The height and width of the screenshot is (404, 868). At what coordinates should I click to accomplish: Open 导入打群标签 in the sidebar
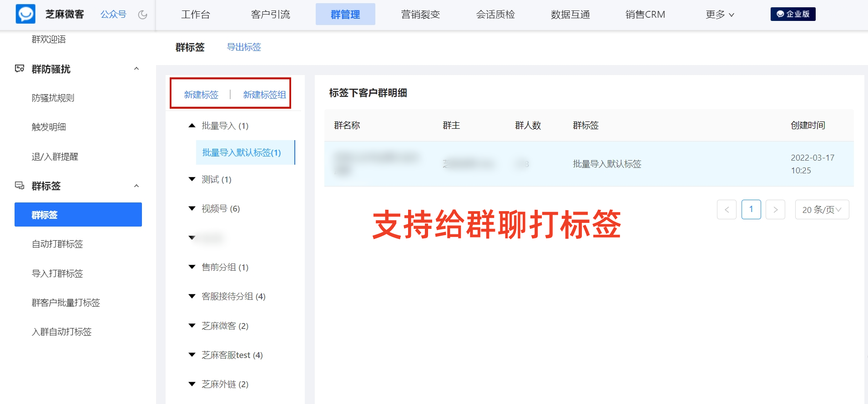[x=57, y=273]
